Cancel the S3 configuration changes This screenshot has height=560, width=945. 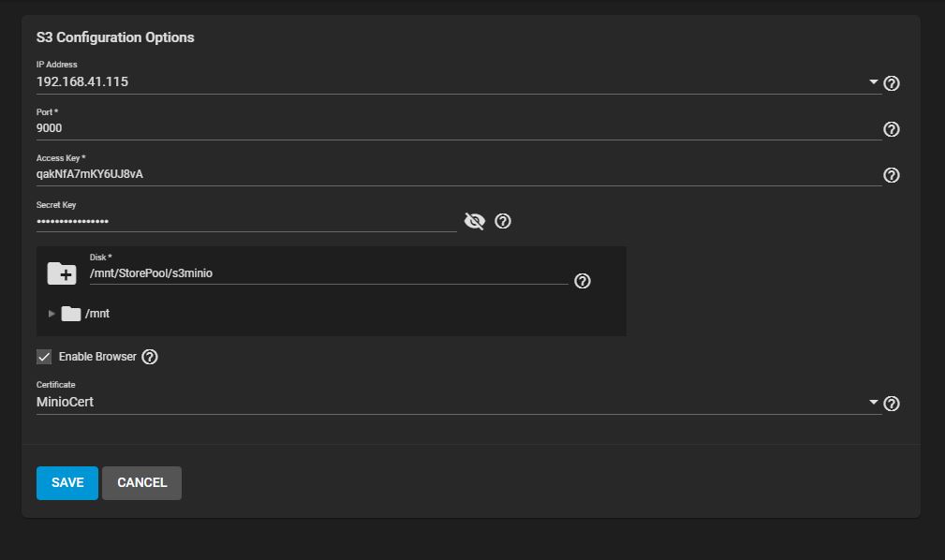pos(141,483)
